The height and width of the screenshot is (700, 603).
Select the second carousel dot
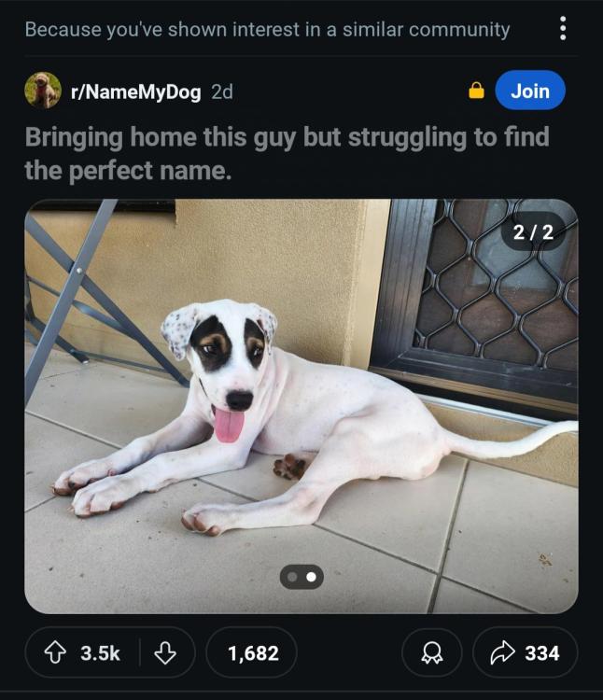312,578
